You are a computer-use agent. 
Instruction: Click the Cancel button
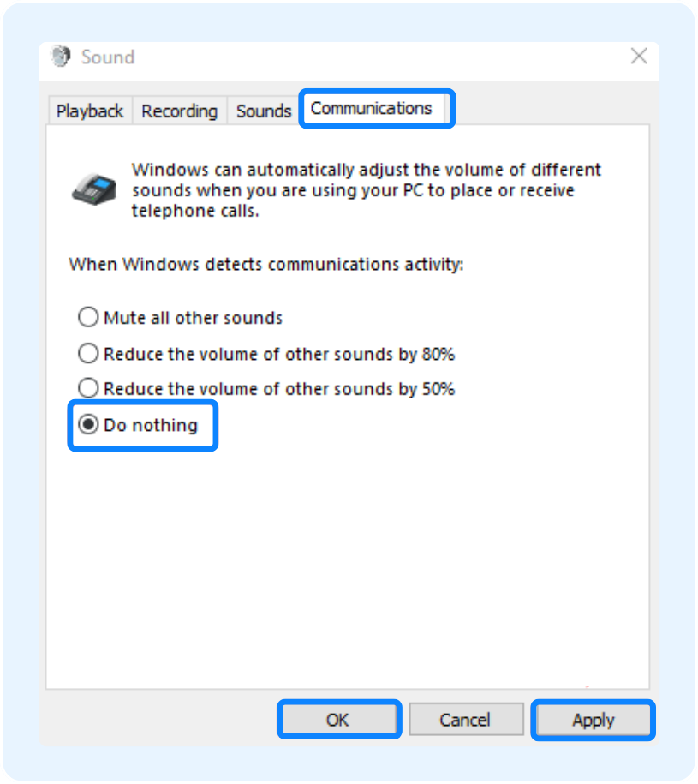coord(465,720)
